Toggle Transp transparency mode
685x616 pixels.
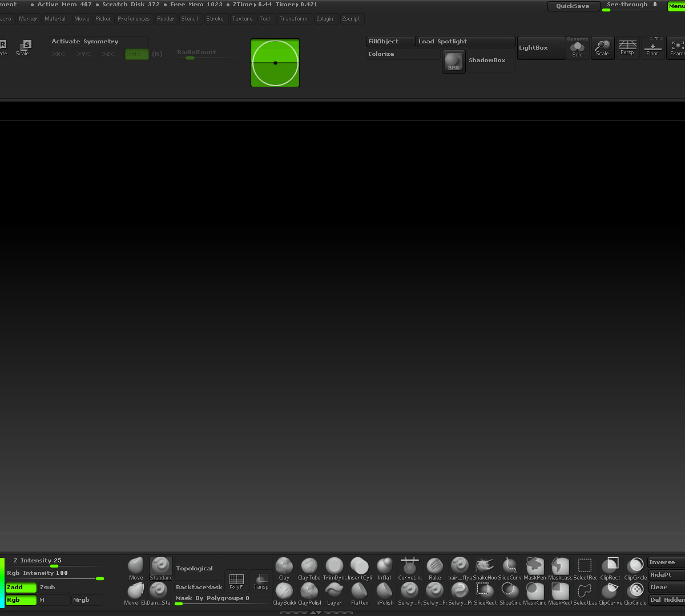(x=261, y=581)
